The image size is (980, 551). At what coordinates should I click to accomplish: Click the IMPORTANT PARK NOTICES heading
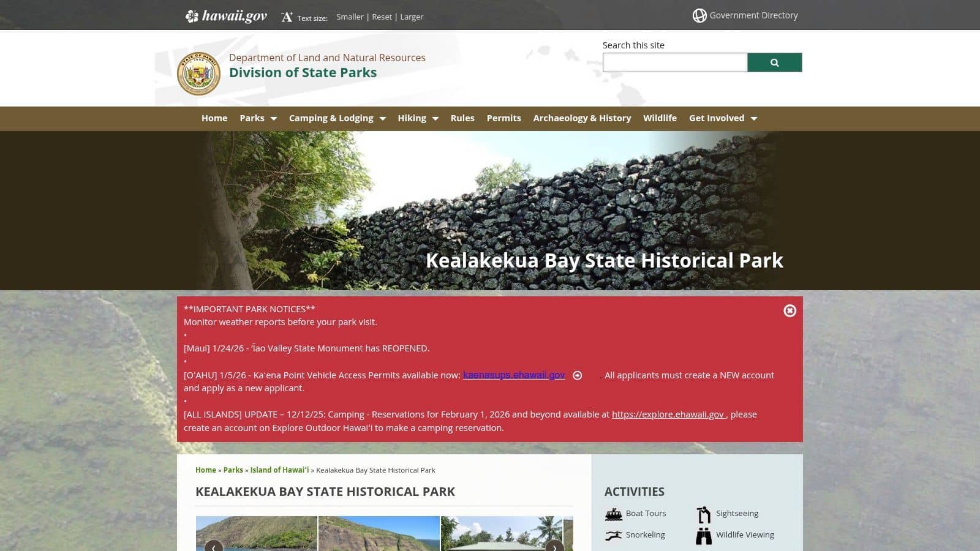click(249, 309)
